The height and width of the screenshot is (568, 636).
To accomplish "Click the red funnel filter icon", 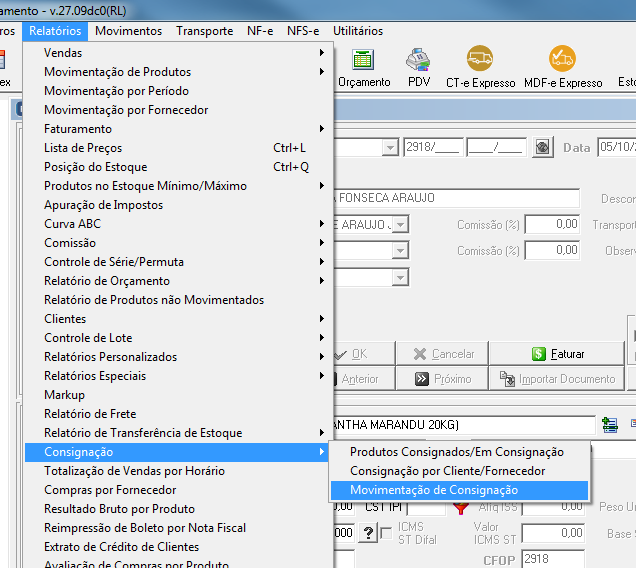I will coord(461,508).
